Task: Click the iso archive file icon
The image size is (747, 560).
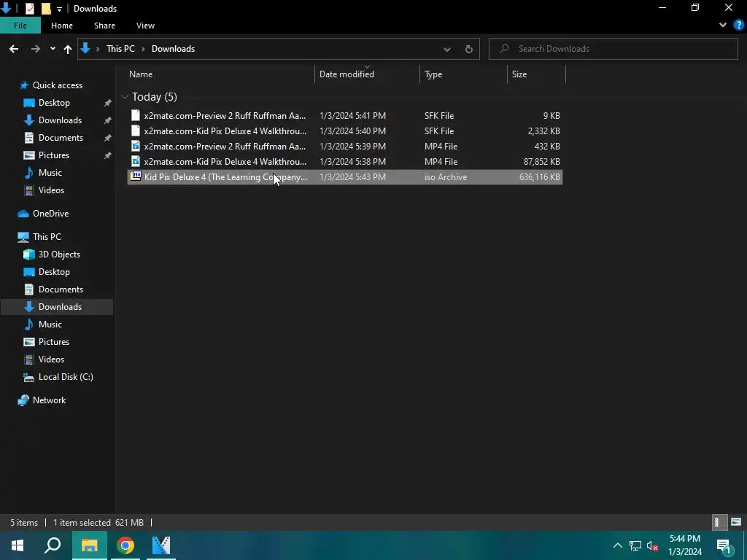Action: pos(136,176)
